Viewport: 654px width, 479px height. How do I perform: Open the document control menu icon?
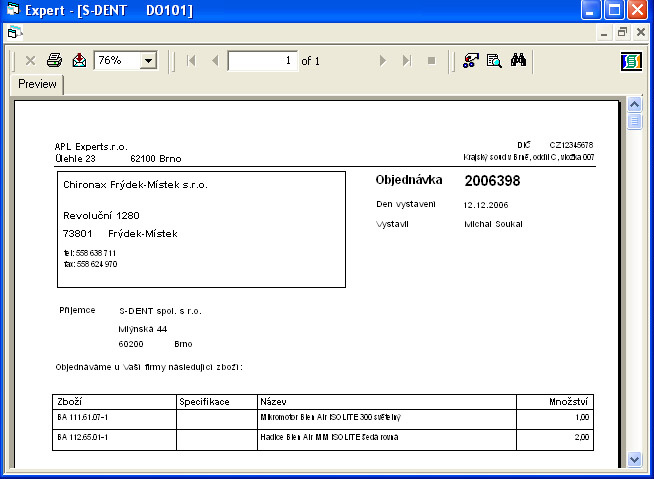(x=14, y=32)
